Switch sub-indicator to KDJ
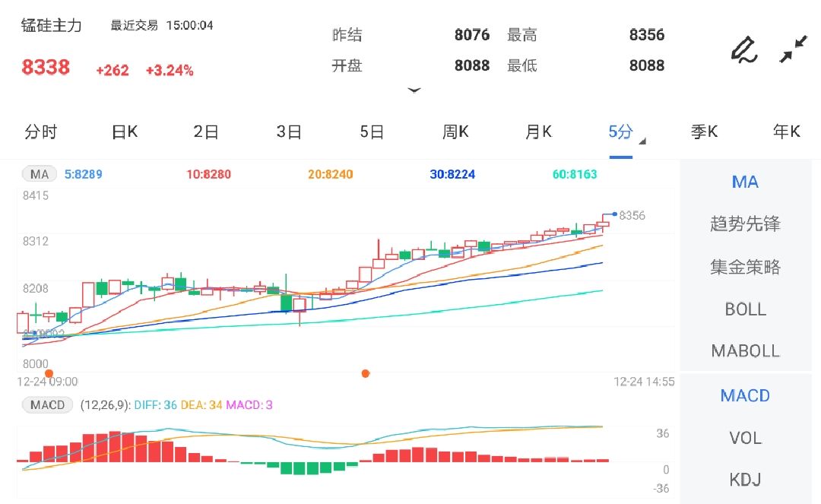 tap(745, 480)
